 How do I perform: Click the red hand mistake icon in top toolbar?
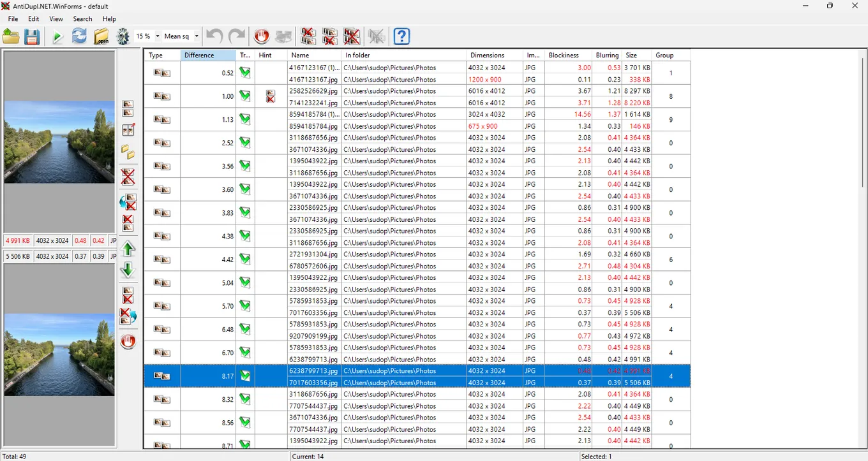point(261,37)
